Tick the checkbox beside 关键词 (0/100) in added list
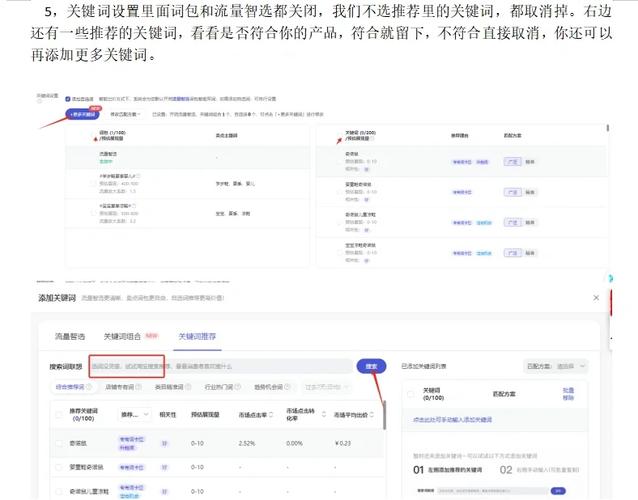Image resolution: width=638 pixels, height=500 pixels. [411, 394]
